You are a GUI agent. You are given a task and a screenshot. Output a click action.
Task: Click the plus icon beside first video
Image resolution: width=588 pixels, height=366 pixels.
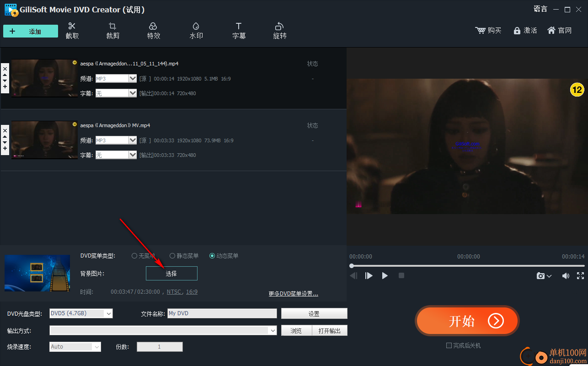[5, 86]
